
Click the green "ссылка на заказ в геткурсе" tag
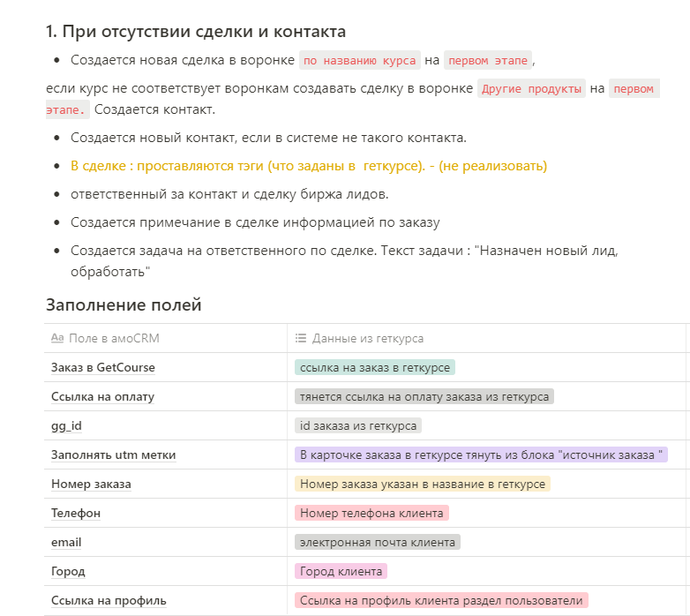[375, 367]
